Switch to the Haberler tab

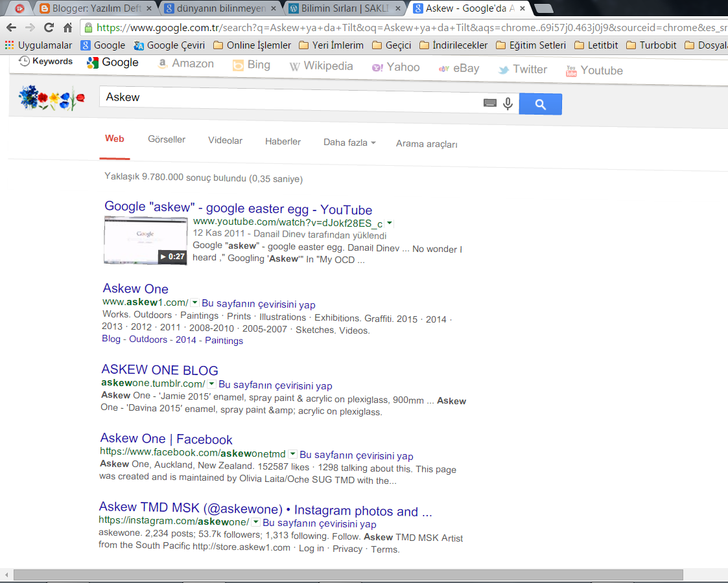tap(283, 141)
